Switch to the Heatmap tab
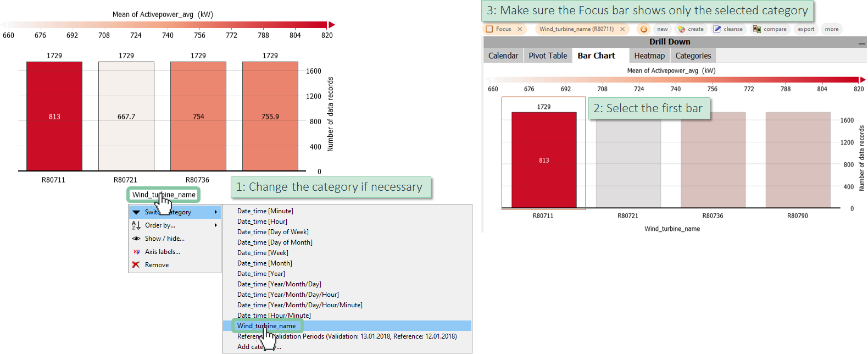This screenshot has height=354, width=868. click(x=649, y=56)
